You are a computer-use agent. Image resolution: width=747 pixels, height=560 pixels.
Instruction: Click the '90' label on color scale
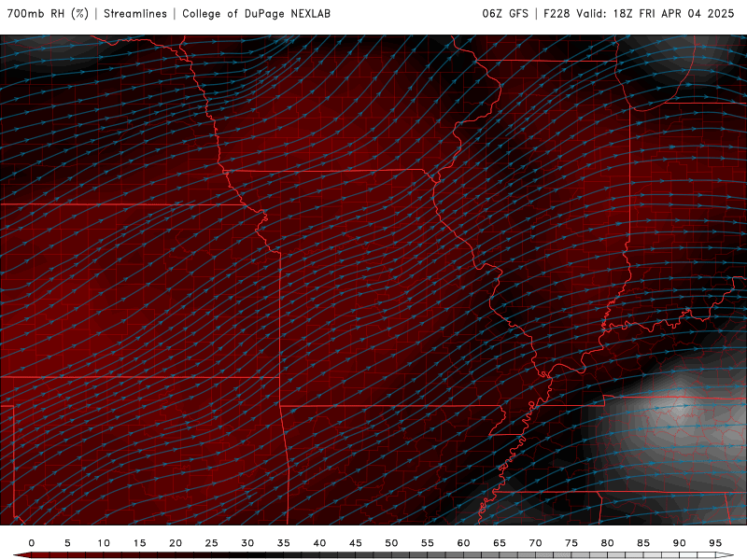pos(680,543)
